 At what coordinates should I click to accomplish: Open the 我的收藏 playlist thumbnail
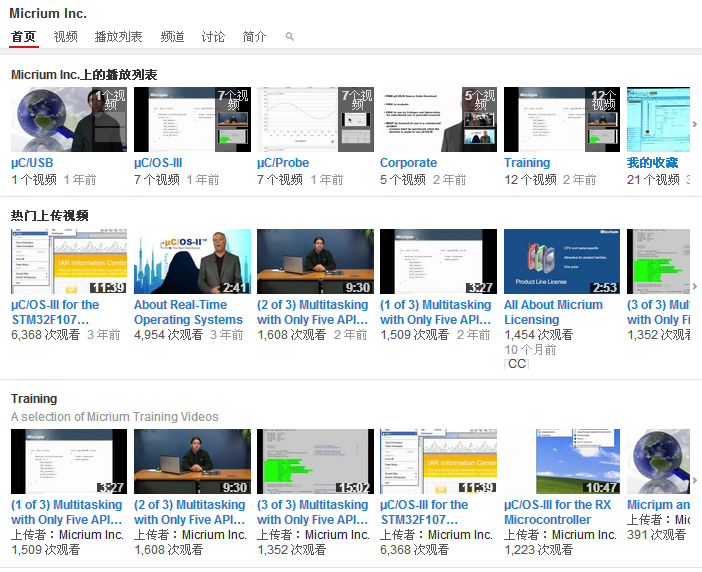point(658,120)
